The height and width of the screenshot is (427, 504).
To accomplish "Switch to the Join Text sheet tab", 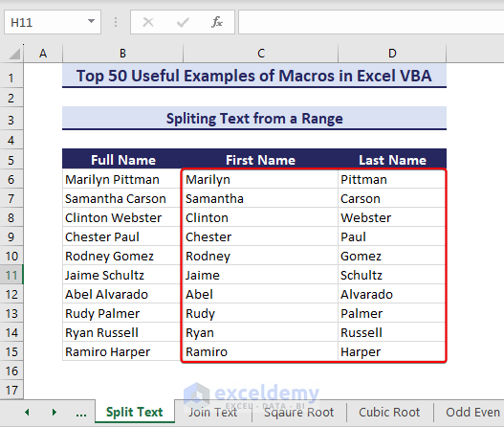I will (212, 413).
